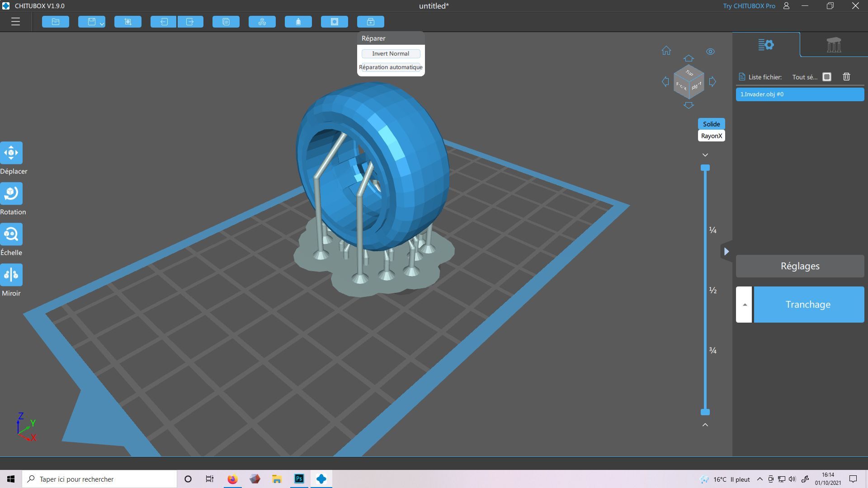The width and height of the screenshot is (868, 488).
Task: Collapse the right side panel arrow
Action: click(x=726, y=251)
